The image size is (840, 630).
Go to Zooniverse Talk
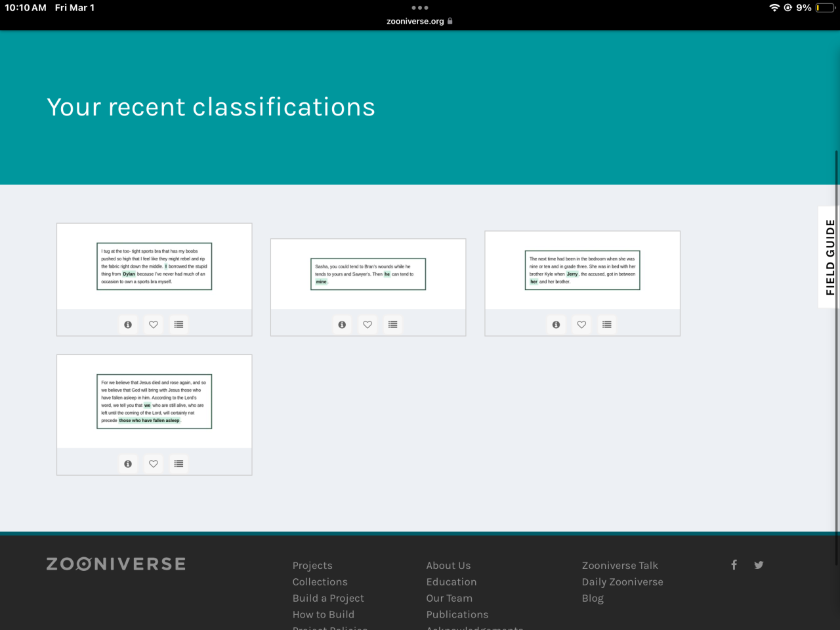620,566
